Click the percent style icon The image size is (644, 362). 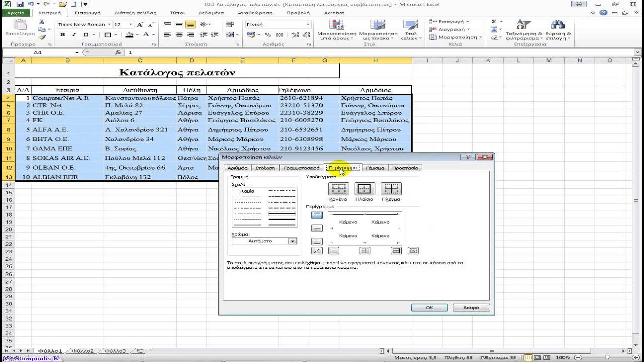pos(268,35)
